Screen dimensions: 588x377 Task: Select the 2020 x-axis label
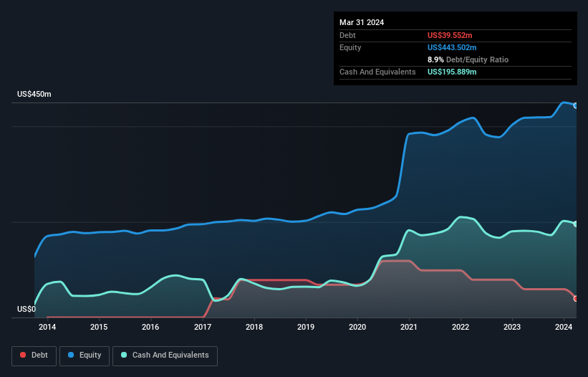357,327
